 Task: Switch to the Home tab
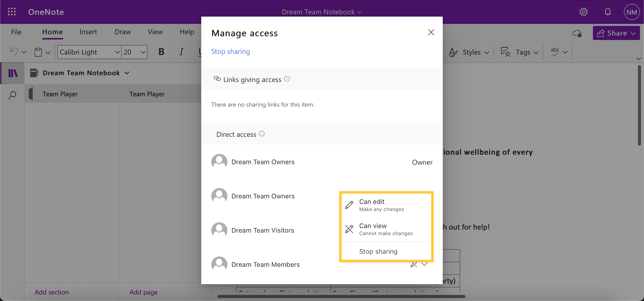(x=53, y=32)
